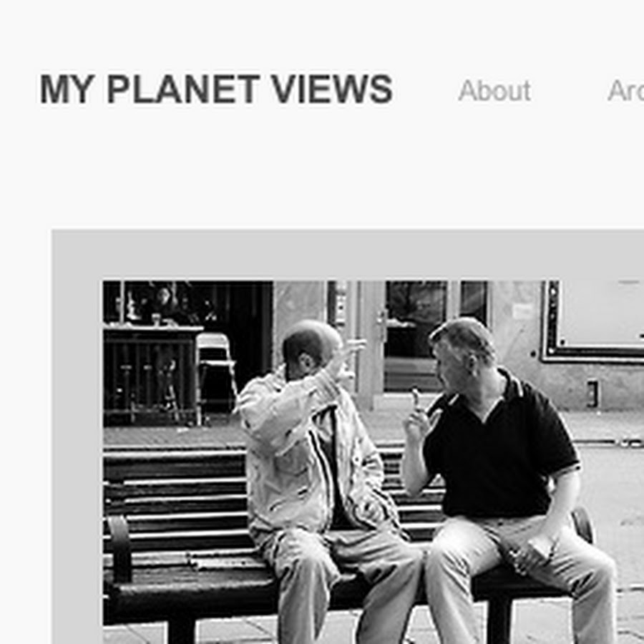
Task: Select the word PLANET in the header
Action: coord(182,89)
